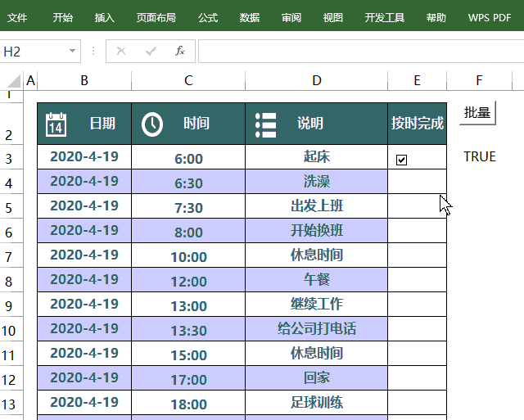Click the confirm checkmark in formula bar
This screenshot has height=420, width=524.
click(x=151, y=51)
